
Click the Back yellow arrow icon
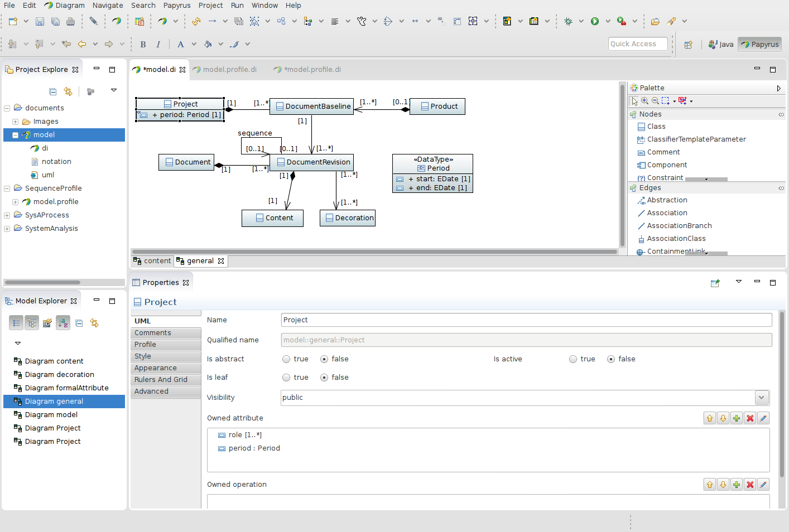(82, 44)
